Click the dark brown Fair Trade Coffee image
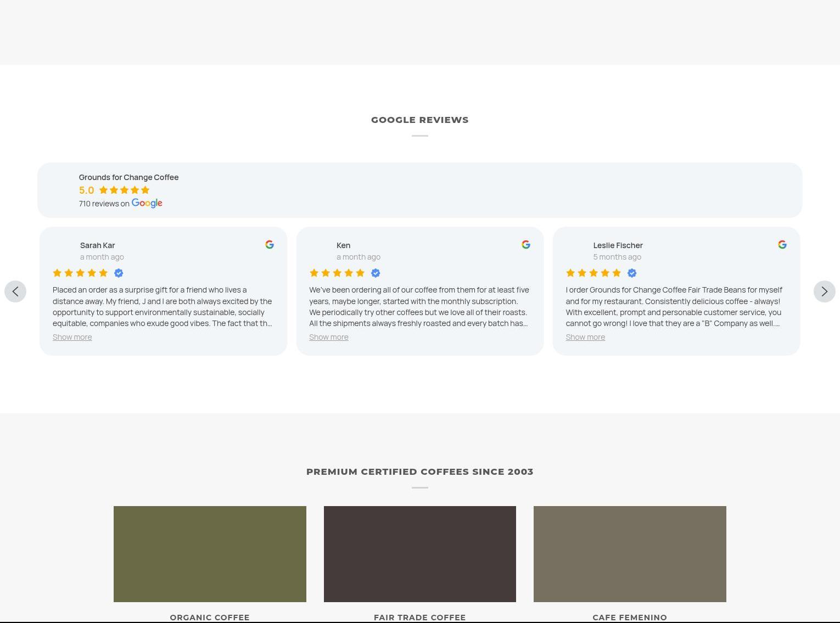840x623 pixels. (419, 554)
